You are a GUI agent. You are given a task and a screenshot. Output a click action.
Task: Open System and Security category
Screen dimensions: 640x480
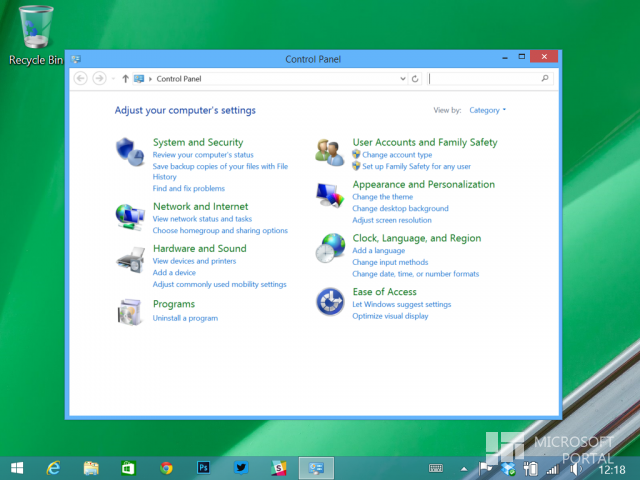point(198,142)
